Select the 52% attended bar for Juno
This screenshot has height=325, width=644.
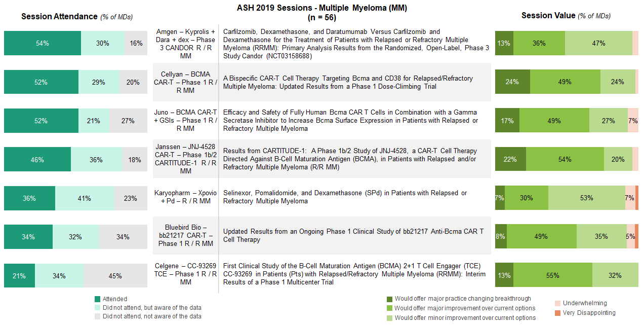coord(42,121)
